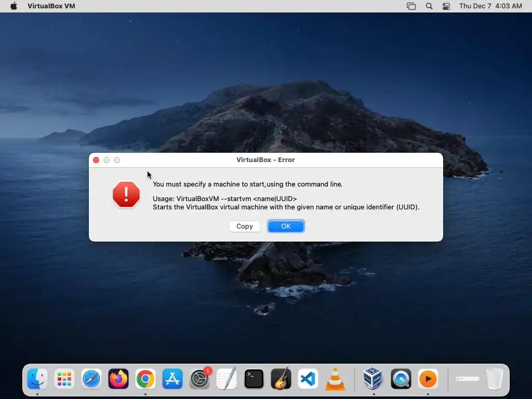532x399 pixels.
Task: Open the minimized window in the Dock
Action: click(x=467, y=379)
